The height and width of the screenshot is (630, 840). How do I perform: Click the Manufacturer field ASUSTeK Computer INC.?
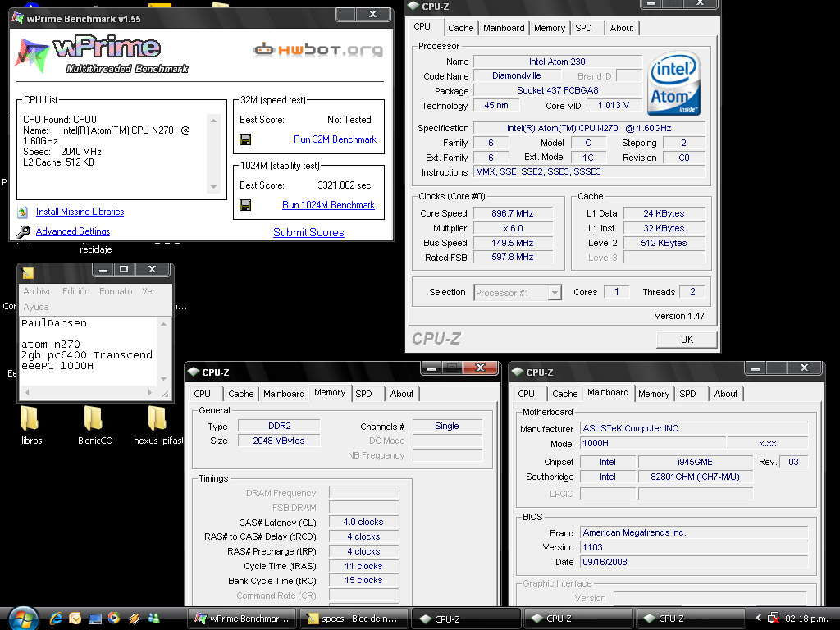(x=694, y=428)
